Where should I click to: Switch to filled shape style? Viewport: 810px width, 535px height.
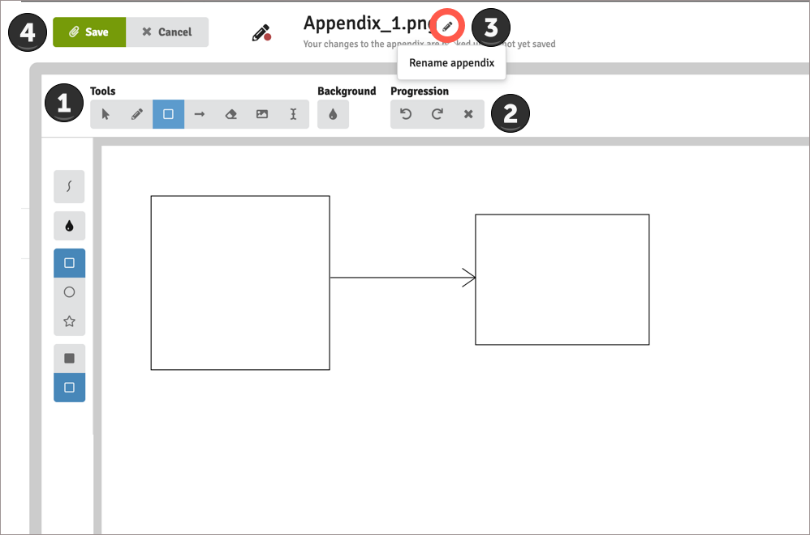[x=69, y=358]
